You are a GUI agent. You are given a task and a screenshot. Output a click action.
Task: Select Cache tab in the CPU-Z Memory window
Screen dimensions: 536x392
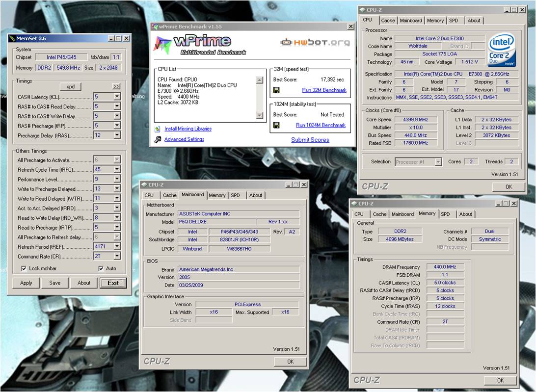coord(379,214)
